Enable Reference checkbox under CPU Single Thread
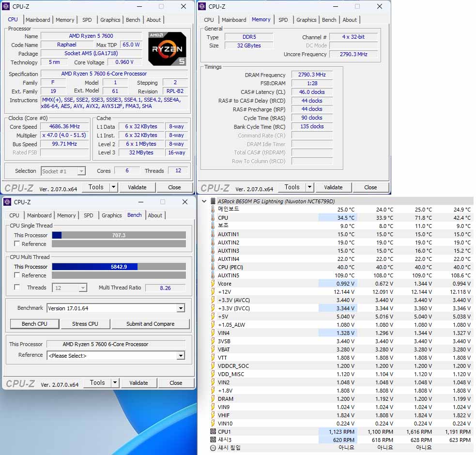The image size is (476, 455). 17,243
